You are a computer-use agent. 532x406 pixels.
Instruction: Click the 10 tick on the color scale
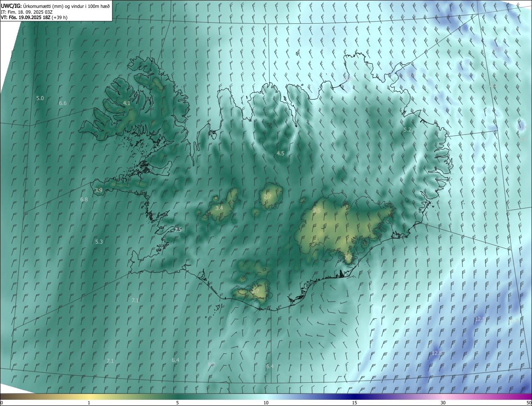266,403
